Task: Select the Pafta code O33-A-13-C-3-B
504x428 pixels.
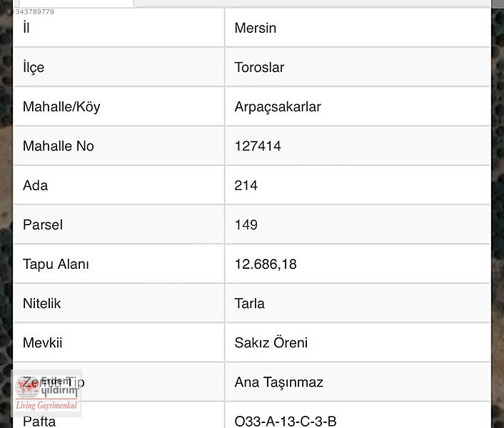Action: (286, 422)
